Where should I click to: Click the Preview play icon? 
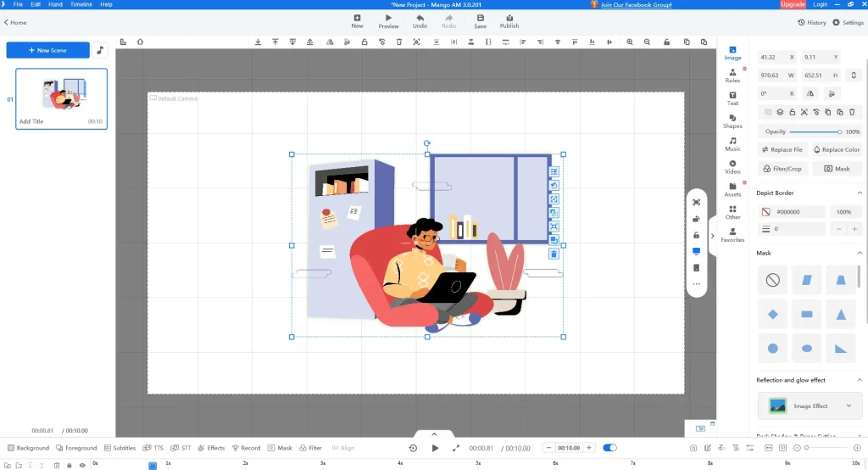[388, 20]
